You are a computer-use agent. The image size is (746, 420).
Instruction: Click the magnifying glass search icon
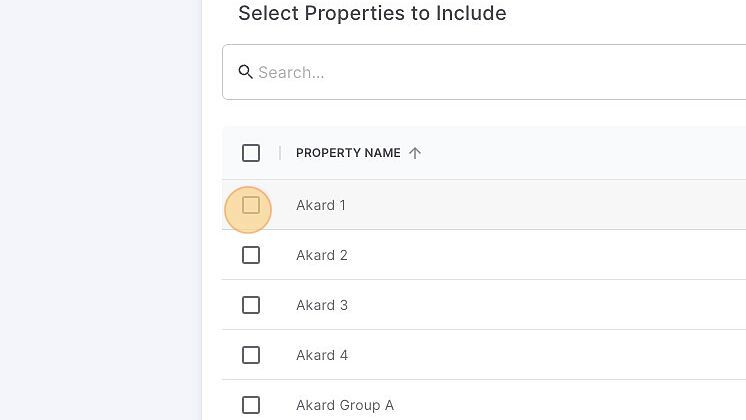coord(245,72)
